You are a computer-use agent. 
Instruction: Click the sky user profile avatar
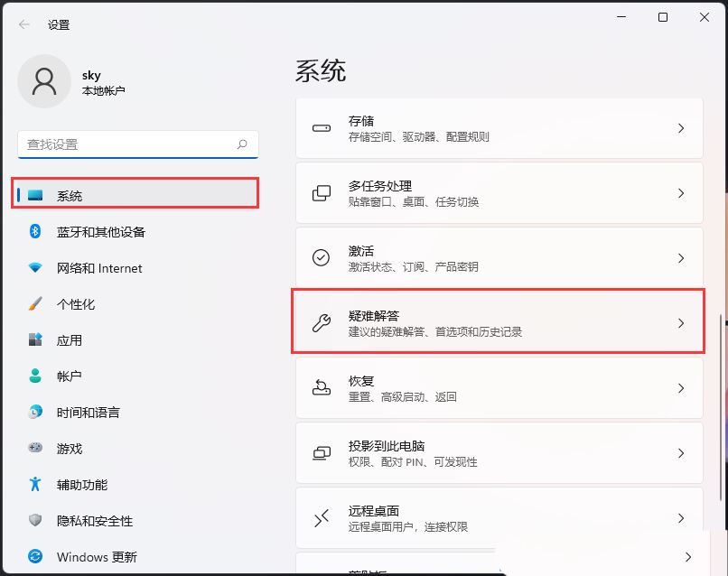click(x=43, y=81)
